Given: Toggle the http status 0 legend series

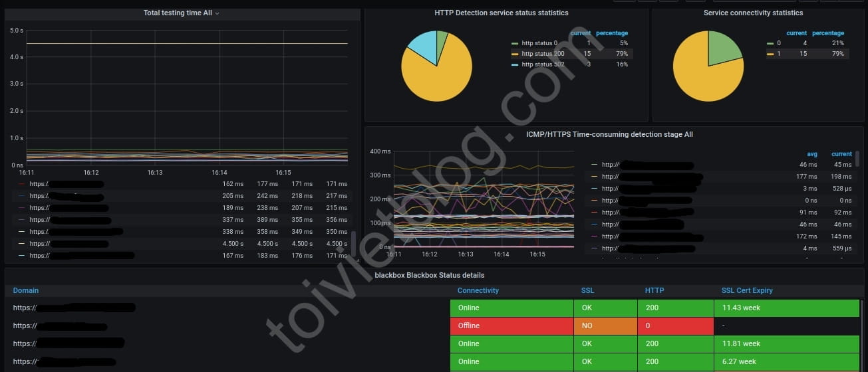Looking at the screenshot, I should pyautogui.click(x=539, y=43).
